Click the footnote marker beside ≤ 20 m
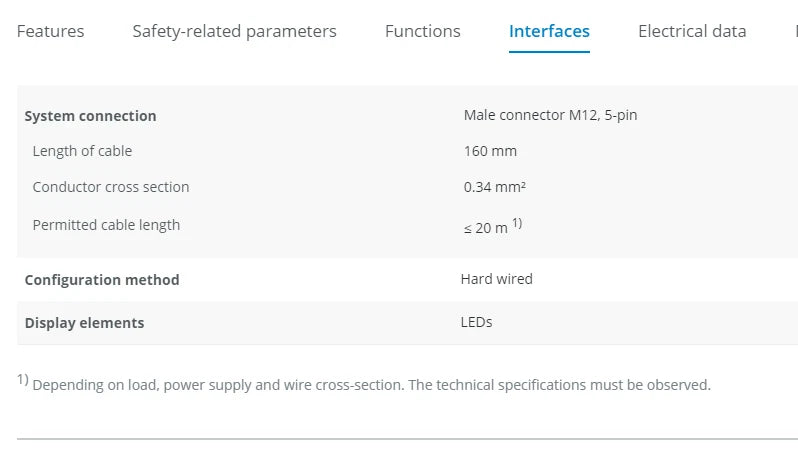The width and height of the screenshot is (798, 455). 517,223
